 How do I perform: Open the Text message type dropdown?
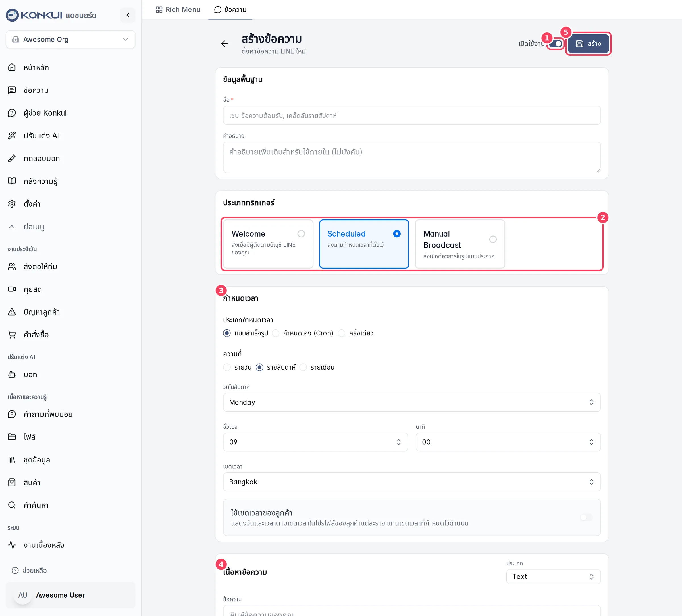coord(554,576)
